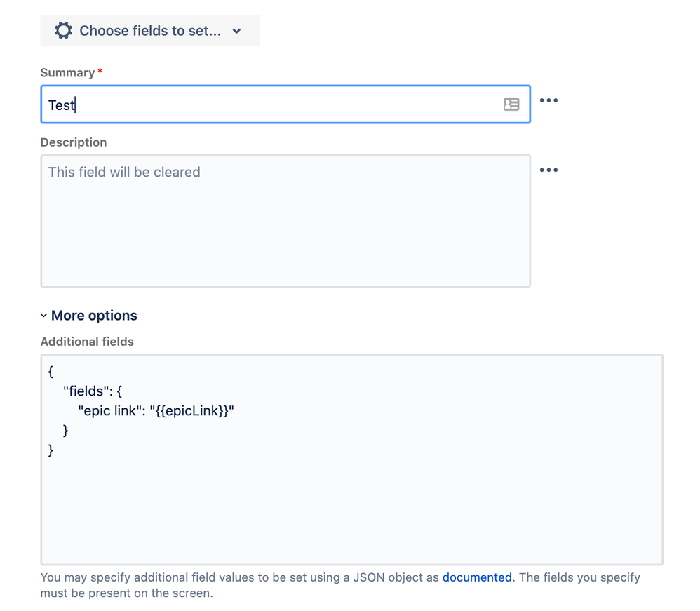The width and height of the screenshot is (700, 611).
Task: Click the placeholder text This field will be cleared
Action: click(x=124, y=172)
